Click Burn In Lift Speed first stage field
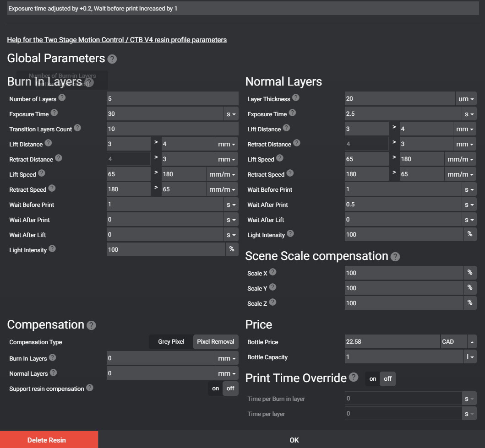The height and width of the screenshot is (448, 485). 129,174
